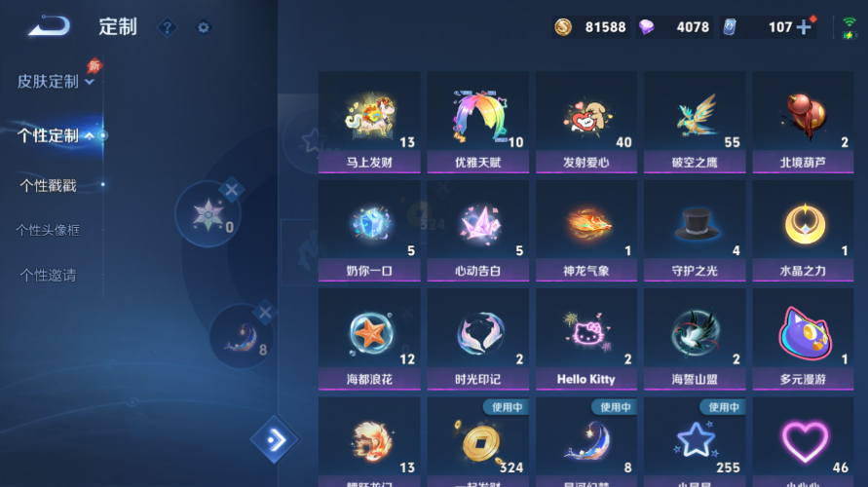This screenshot has height=487, width=868.
Task: Switch to the 个性邀请 tab
Action: pyautogui.click(x=48, y=275)
